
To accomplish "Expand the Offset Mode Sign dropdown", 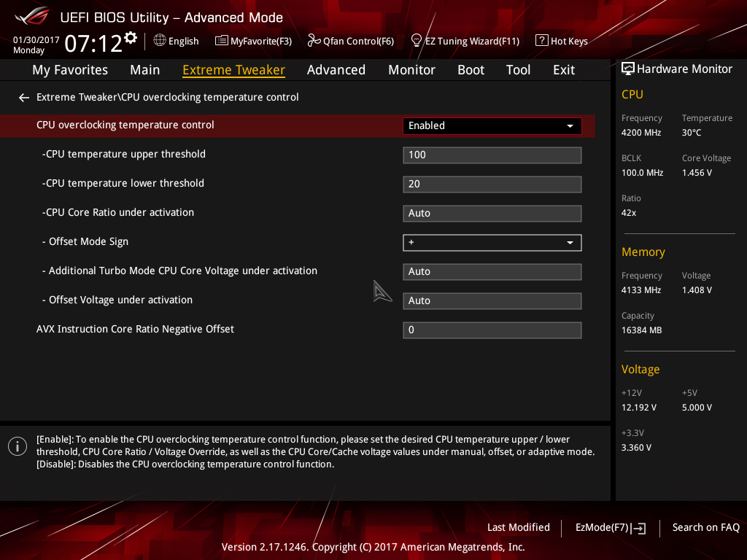I will [492, 243].
